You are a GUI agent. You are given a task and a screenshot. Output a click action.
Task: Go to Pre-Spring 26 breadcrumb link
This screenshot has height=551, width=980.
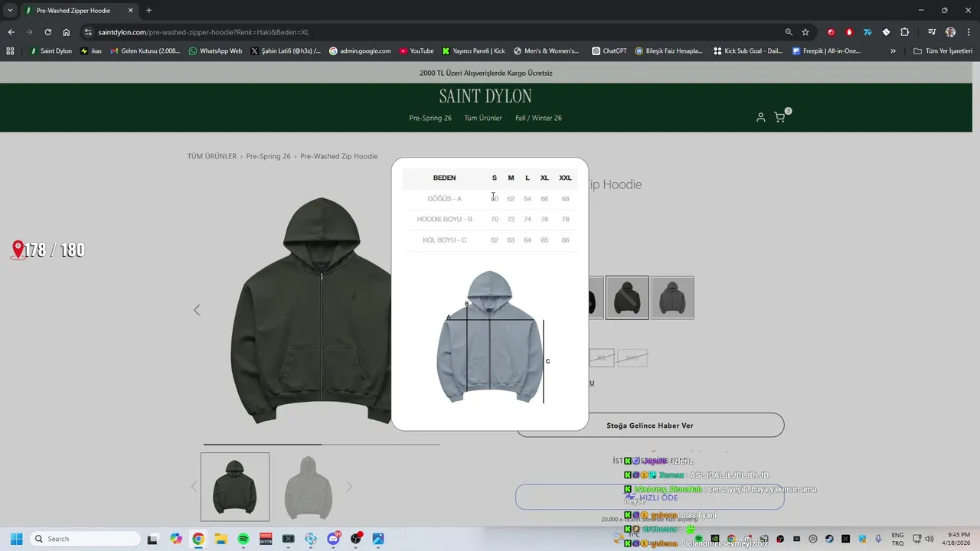click(269, 156)
